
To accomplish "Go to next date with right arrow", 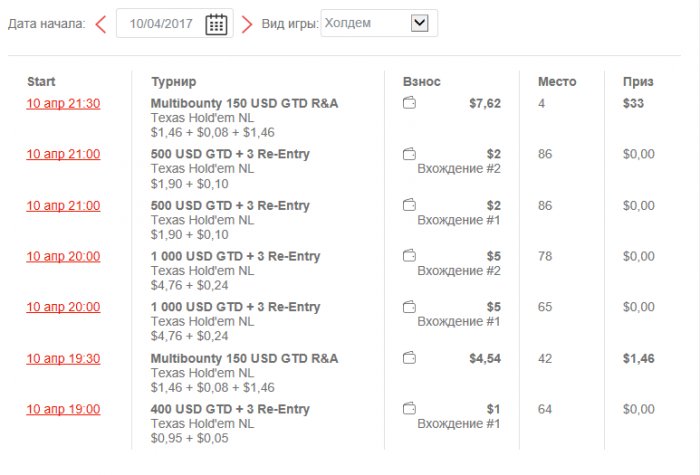I will pos(247,24).
